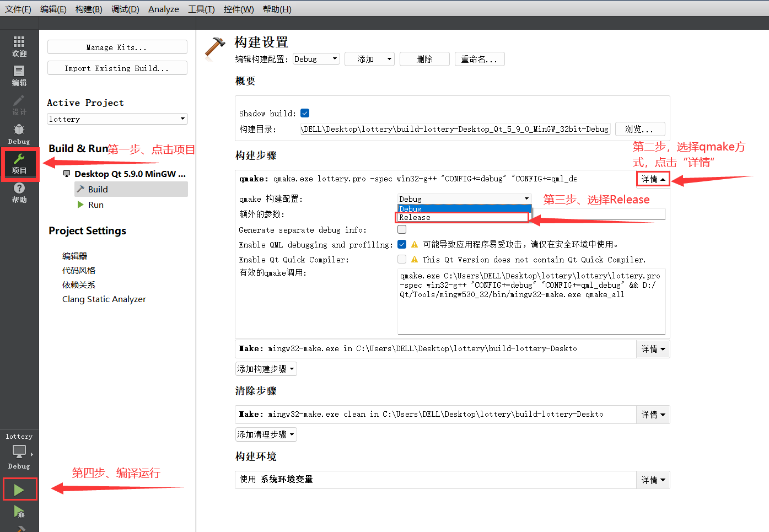Open the 调试(D) menu
This screenshot has height=532, width=769.
point(125,9)
